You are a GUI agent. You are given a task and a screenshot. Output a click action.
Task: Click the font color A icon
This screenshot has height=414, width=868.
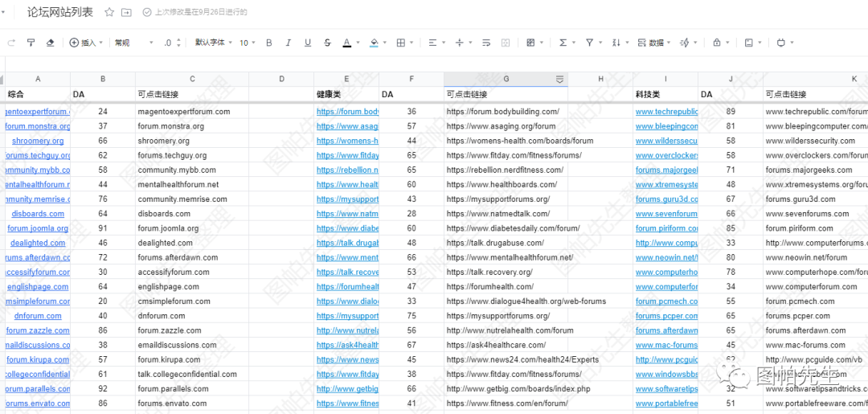point(346,43)
